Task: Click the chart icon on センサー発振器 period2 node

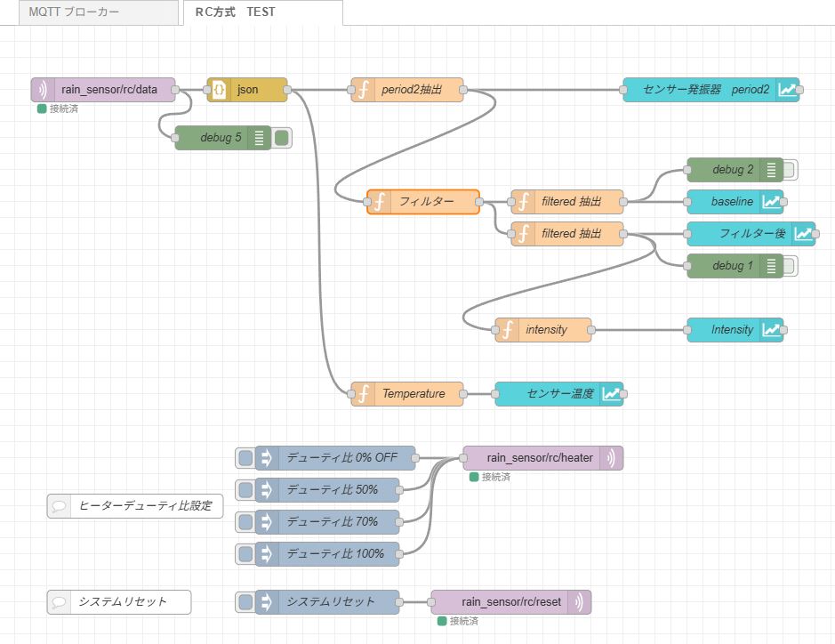Action: (x=787, y=90)
